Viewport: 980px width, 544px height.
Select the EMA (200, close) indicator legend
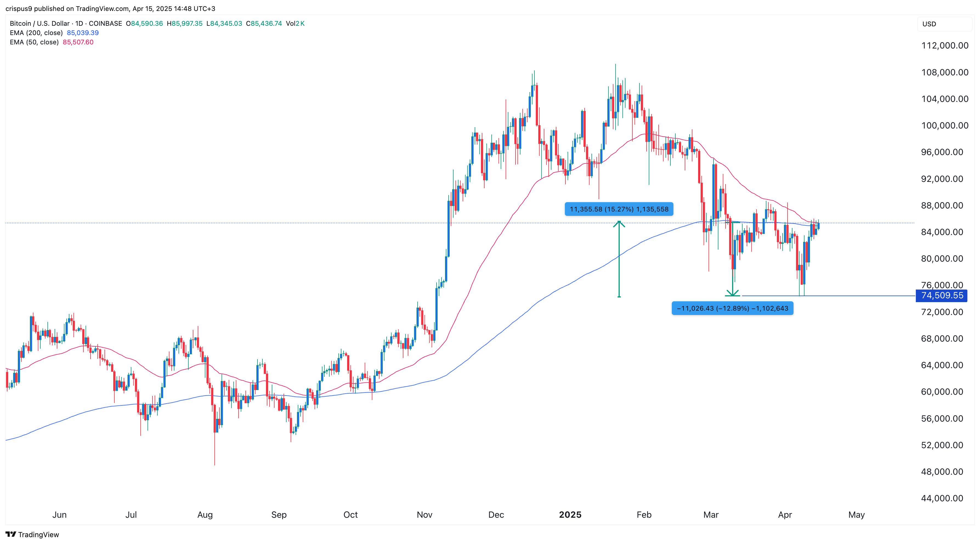point(36,33)
